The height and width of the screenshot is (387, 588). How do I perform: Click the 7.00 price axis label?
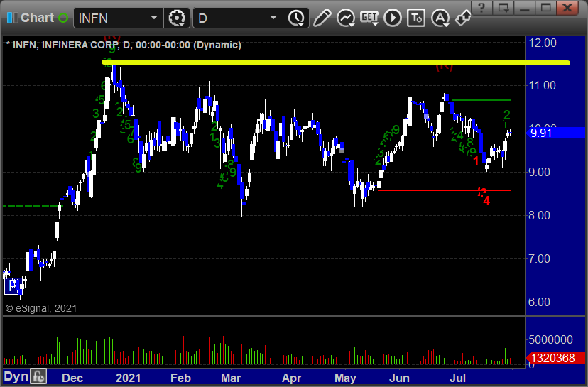tap(539, 258)
